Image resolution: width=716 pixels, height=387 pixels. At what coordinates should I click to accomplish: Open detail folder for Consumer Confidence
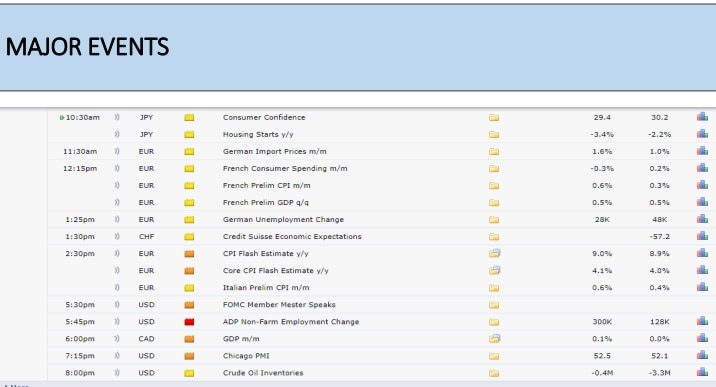pos(494,118)
